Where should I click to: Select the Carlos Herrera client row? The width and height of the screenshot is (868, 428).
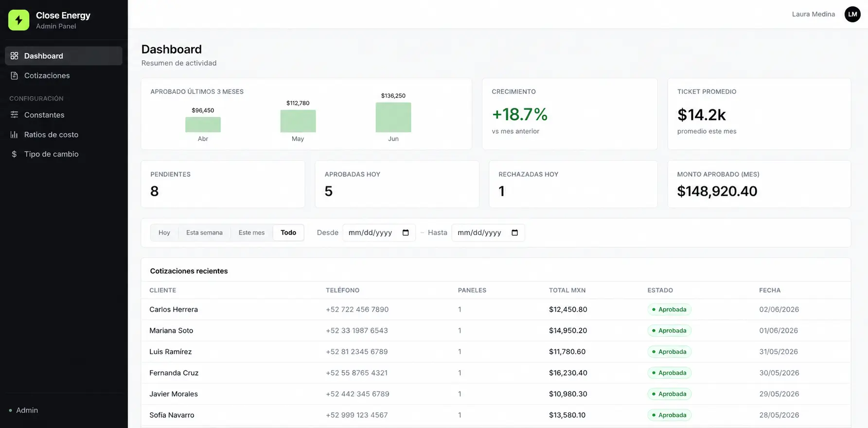496,309
